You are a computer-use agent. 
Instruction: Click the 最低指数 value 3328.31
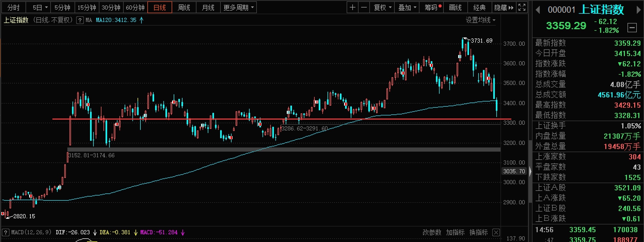[x=627, y=115]
